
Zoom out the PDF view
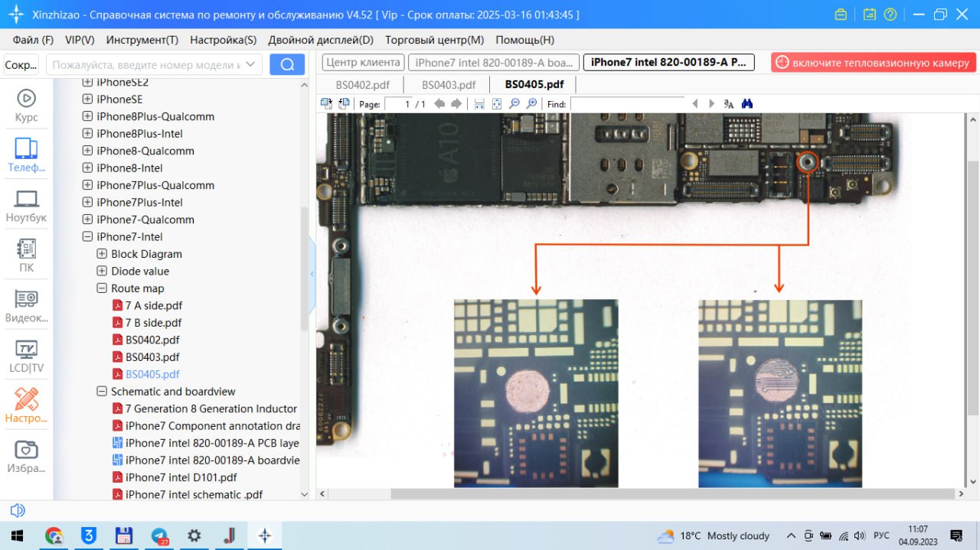pos(514,104)
